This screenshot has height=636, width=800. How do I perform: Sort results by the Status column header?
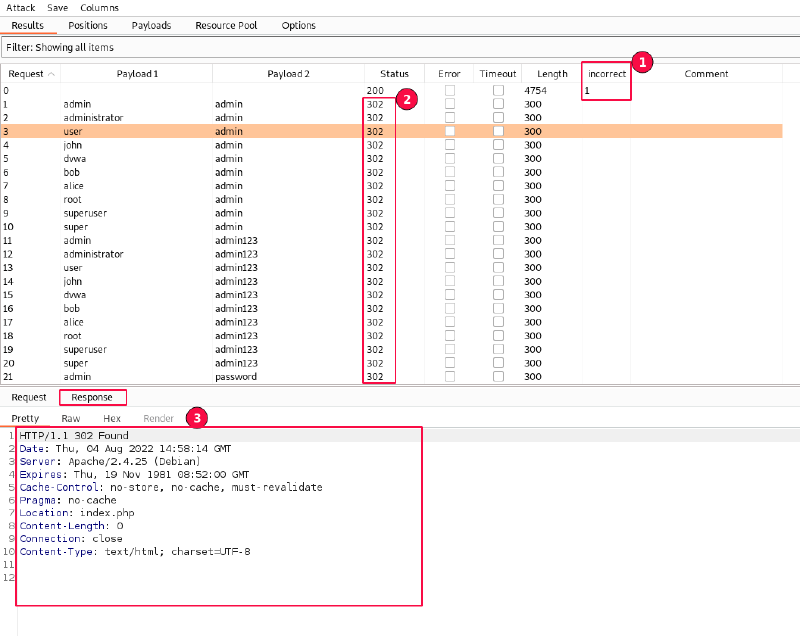[x=394, y=74]
